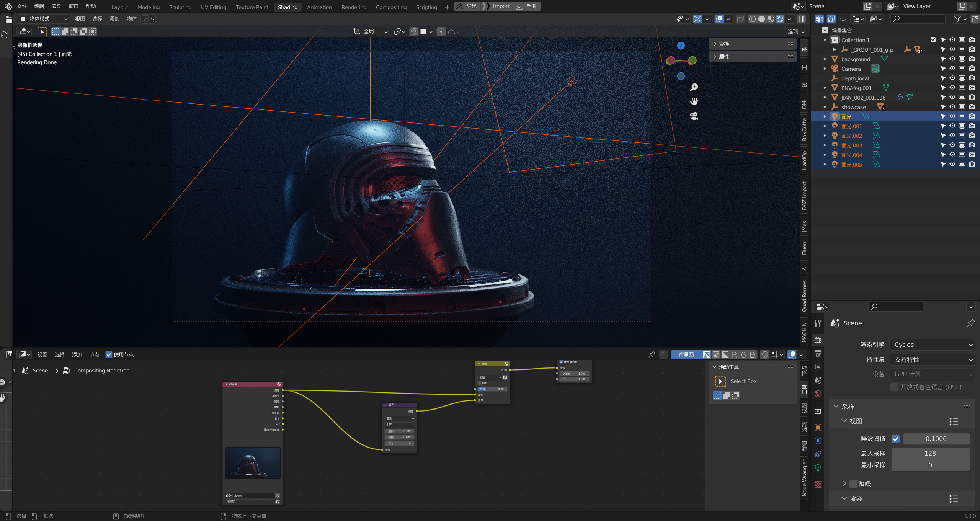Expand the 属性 panel

pos(752,57)
